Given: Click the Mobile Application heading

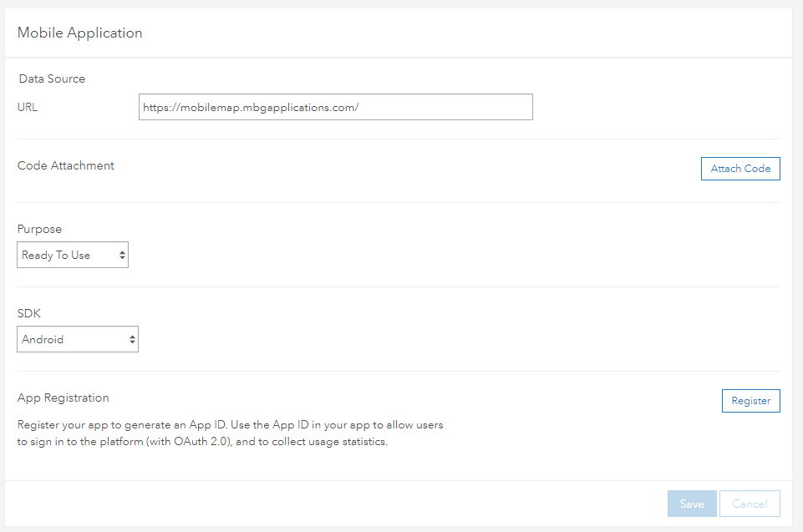Looking at the screenshot, I should pyautogui.click(x=80, y=33).
